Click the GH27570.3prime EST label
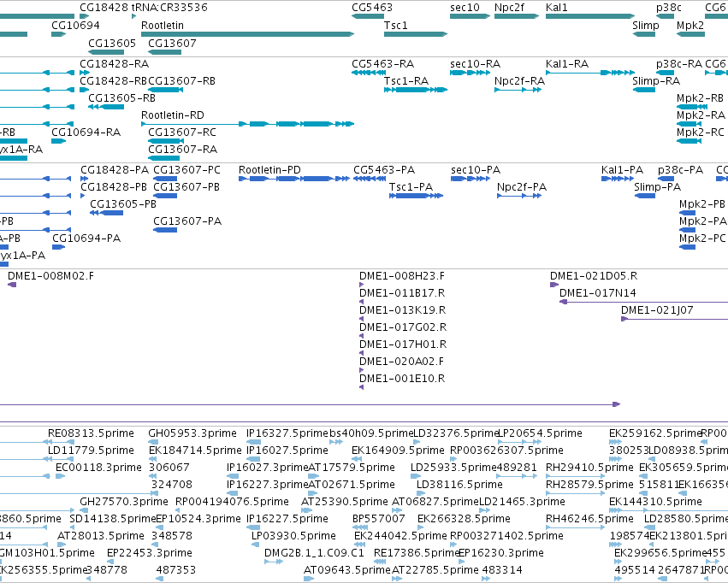This screenshot has height=583, width=728. coord(124,502)
